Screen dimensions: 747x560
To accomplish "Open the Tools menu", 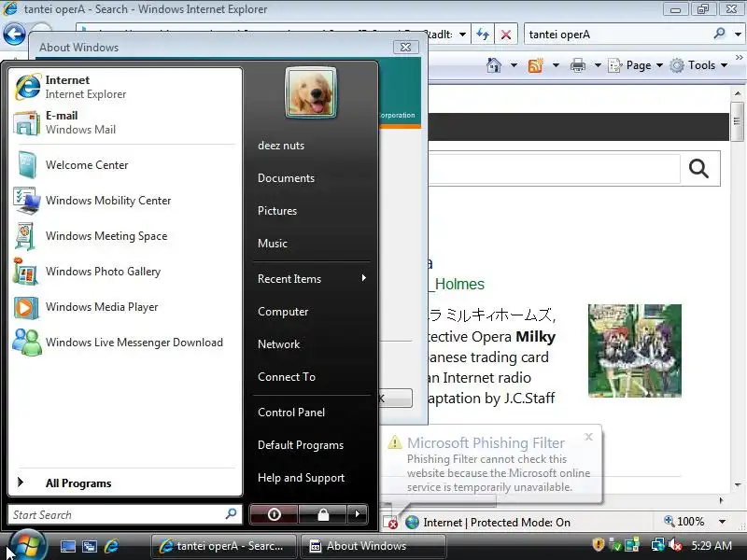I will [698, 65].
